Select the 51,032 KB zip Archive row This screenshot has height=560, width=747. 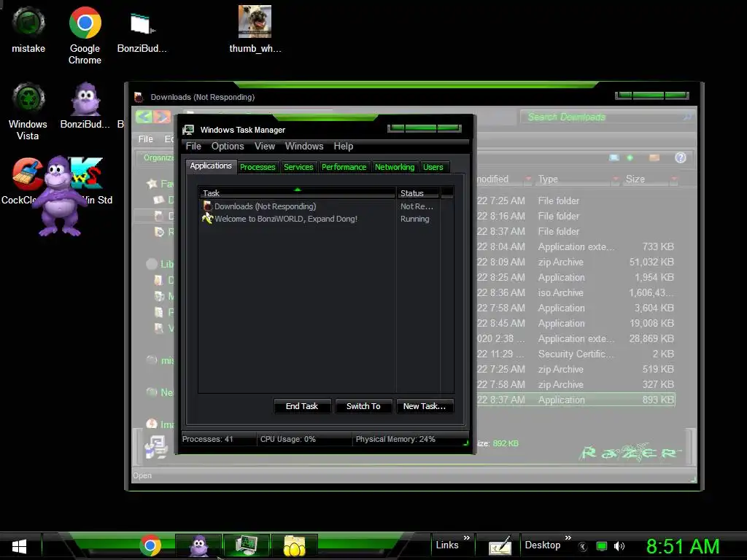click(576, 262)
